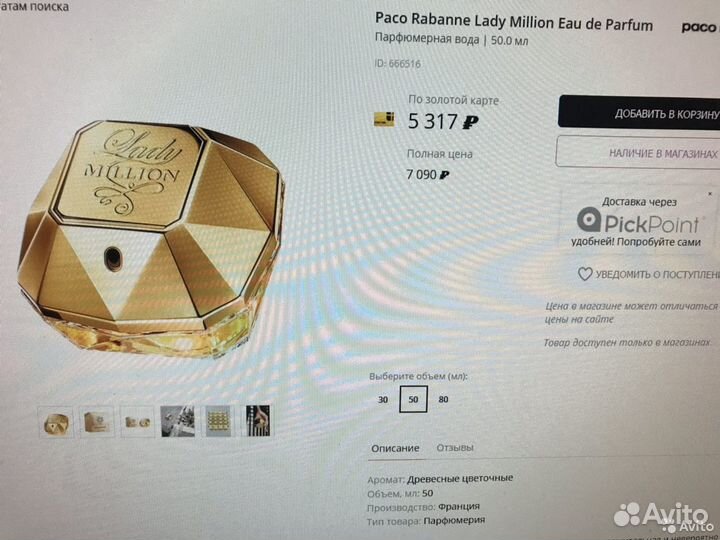This screenshot has width=720, height=540.
Task: Click the heart icon to notify on arrival
Action: click(585, 274)
